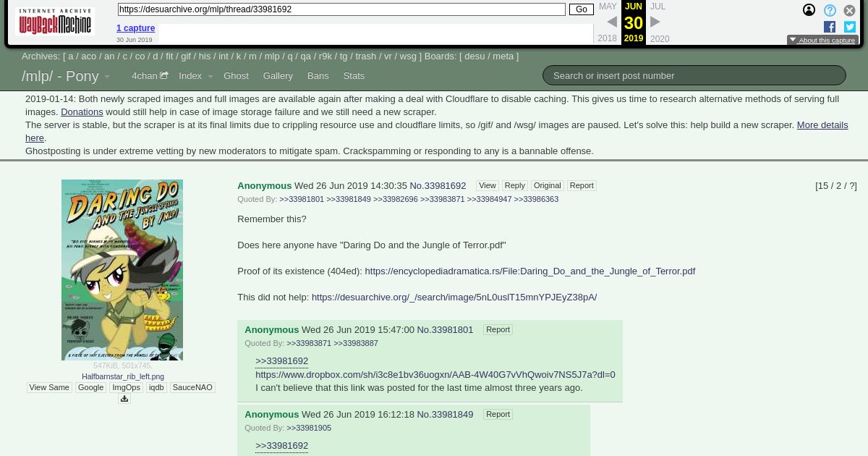
Task: Open the Bans menu item
Action: (x=318, y=76)
